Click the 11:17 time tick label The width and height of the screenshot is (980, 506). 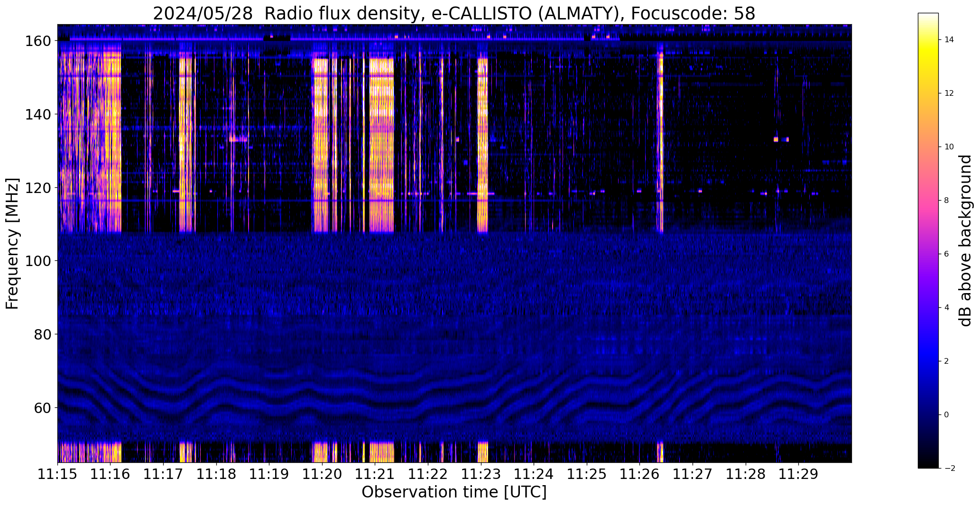164,474
